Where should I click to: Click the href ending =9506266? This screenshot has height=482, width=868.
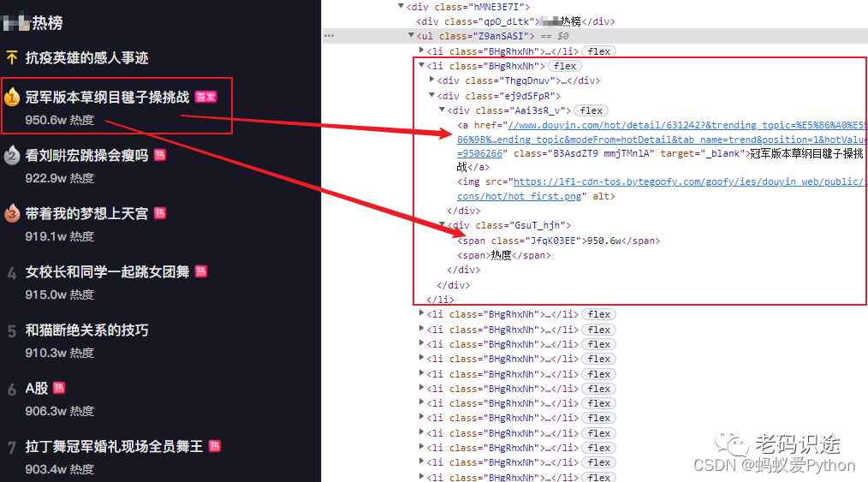479,153
